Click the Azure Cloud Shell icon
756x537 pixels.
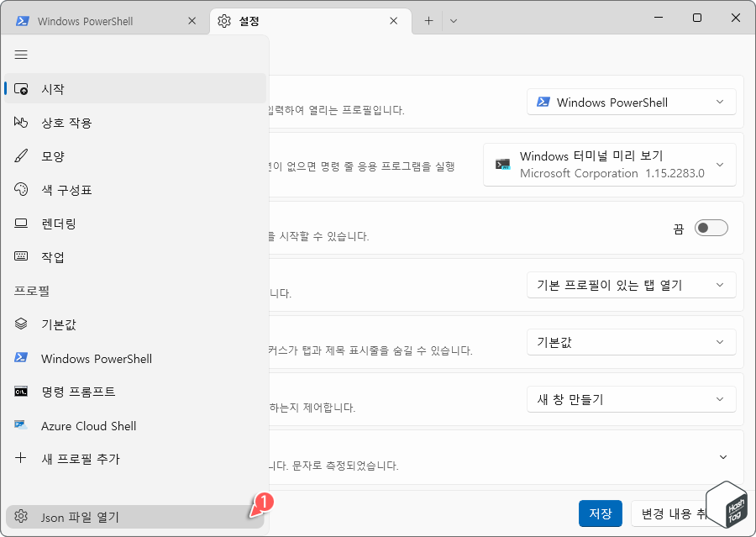tap(21, 425)
